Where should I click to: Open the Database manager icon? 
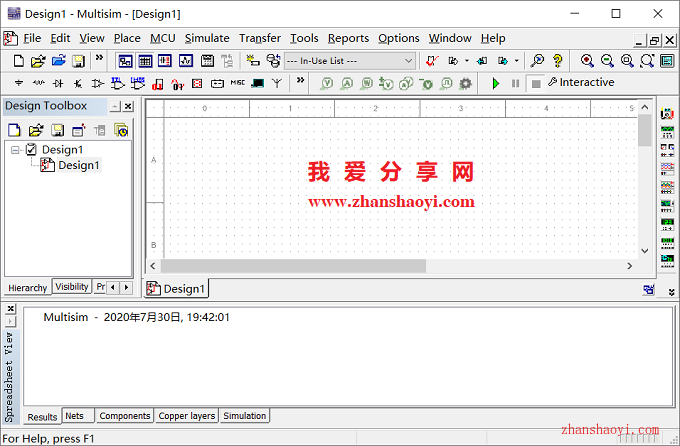pos(273,61)
